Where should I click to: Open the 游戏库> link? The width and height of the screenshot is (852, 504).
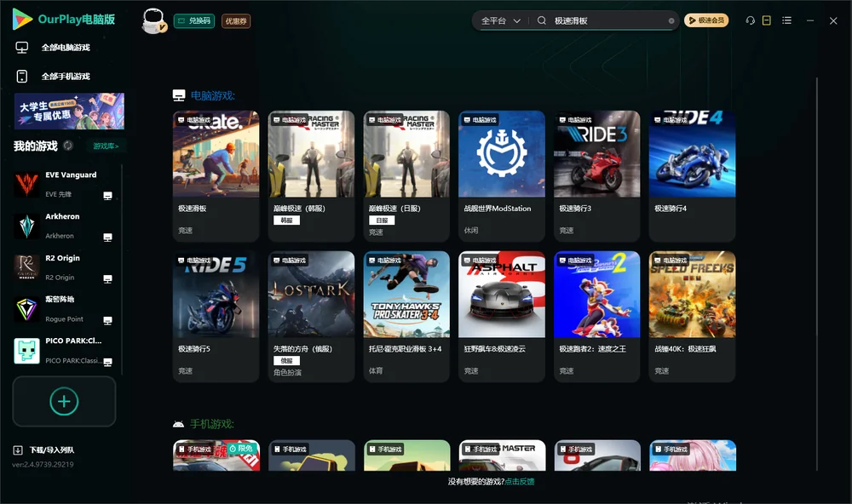(x=106, y=146)
